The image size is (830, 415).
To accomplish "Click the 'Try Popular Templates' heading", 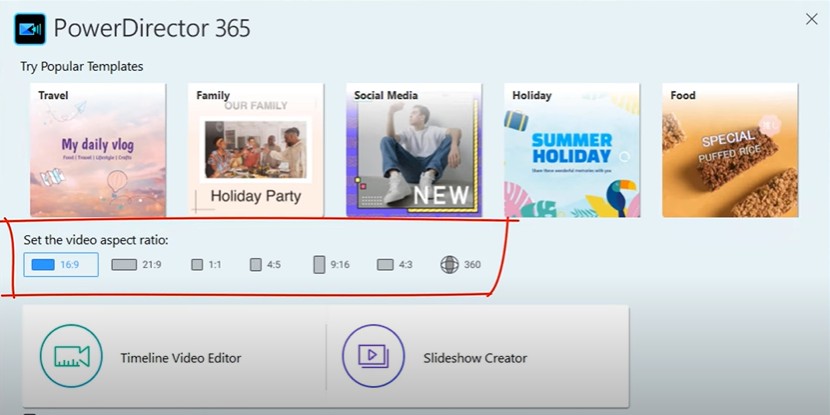I will (82, 67).
